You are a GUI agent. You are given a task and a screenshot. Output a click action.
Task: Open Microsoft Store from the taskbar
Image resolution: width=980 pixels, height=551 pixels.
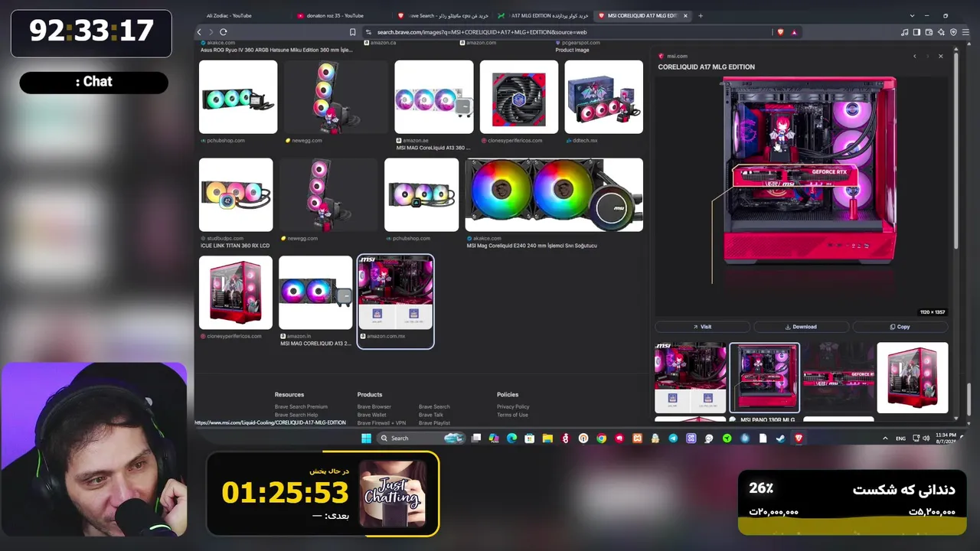pyautogui.click(x=530, y=439)
